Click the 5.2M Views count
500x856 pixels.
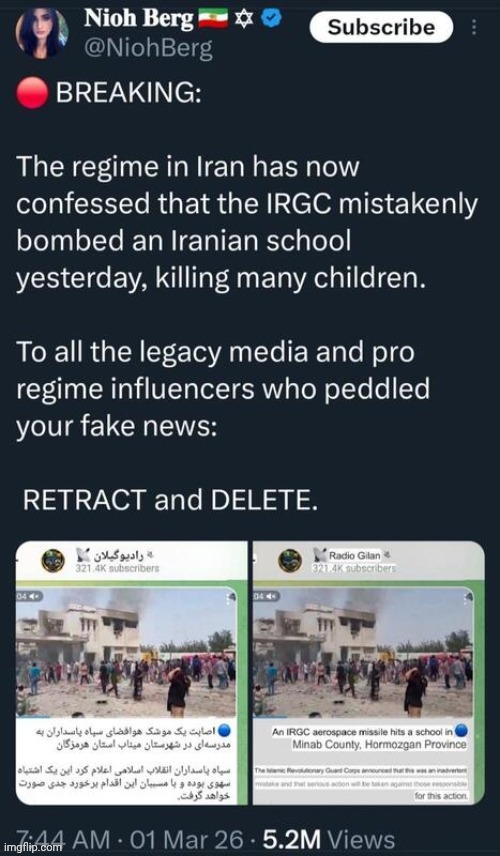click(x=329, y=840)
